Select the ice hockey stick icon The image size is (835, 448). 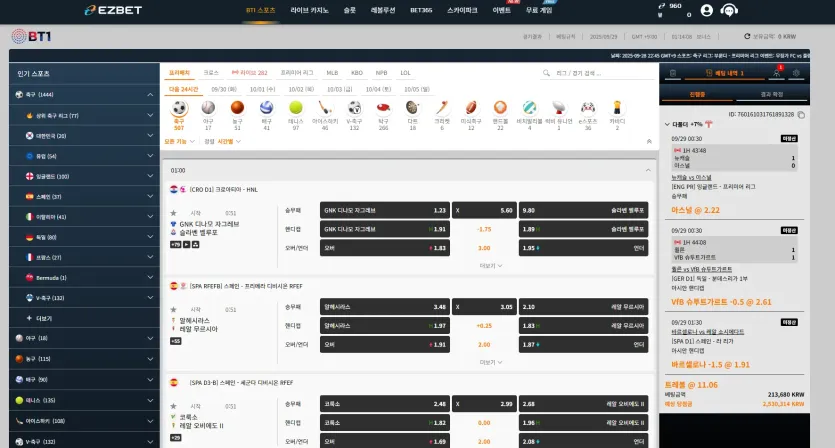click(325, 108)
